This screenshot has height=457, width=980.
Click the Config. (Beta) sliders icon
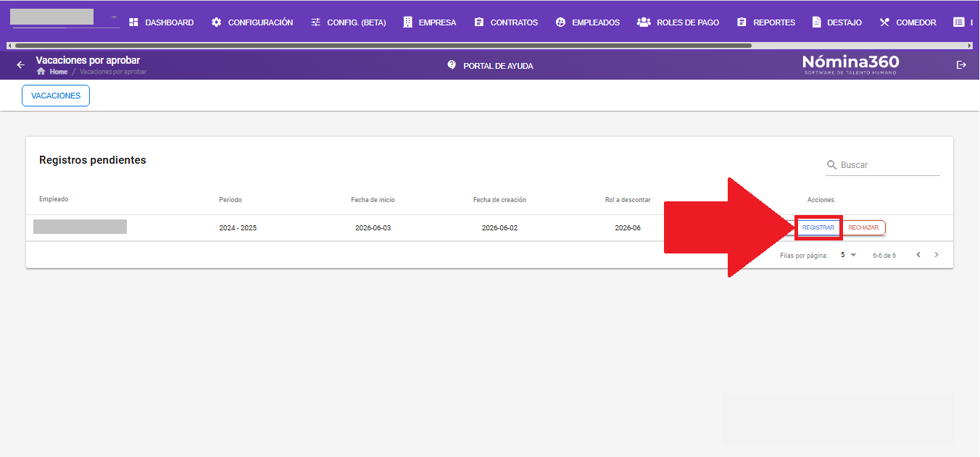pyautogui.click(x=315, y=22)
